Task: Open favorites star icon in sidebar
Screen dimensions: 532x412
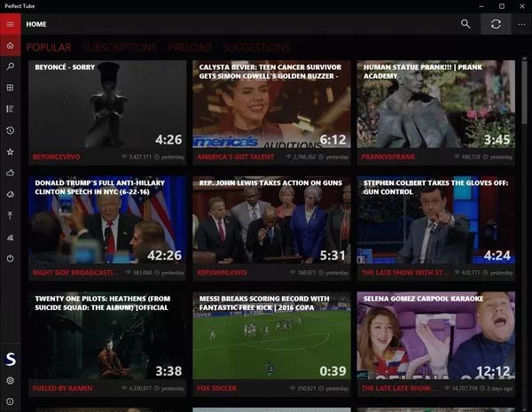Action: (x=10, y=152)
